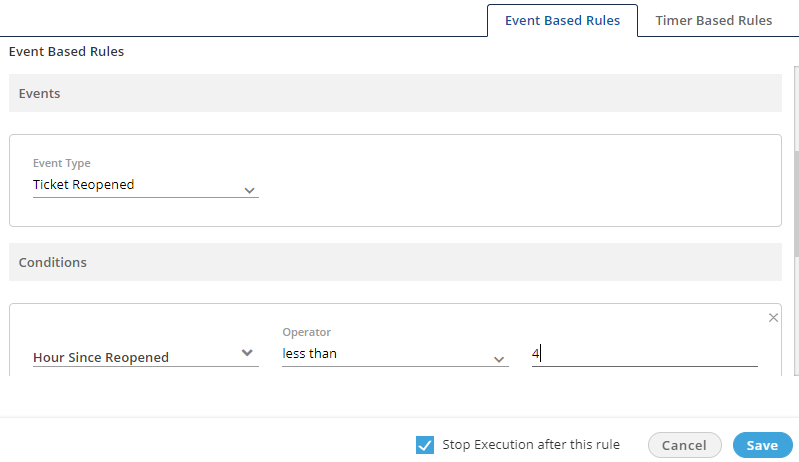This screenshot has height=462, width=799.
Task: Click the Conditions section header
Action: tap(395, 262)
